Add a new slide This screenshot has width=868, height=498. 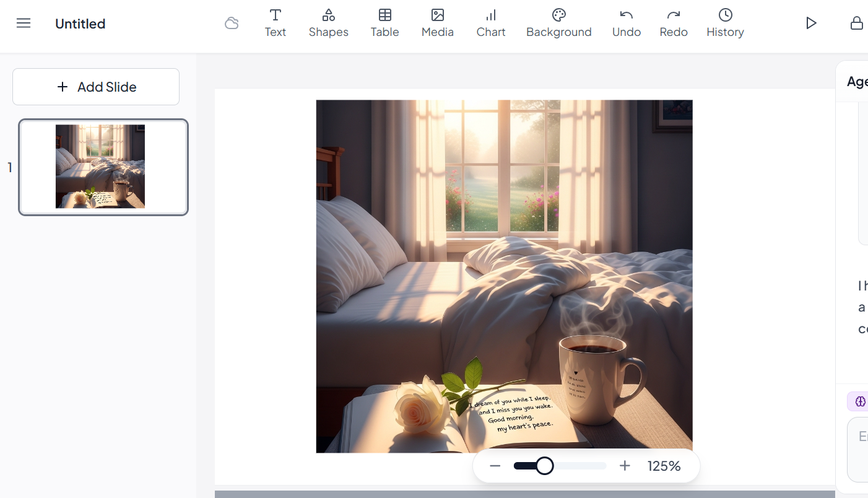click(x=96, y=87)
